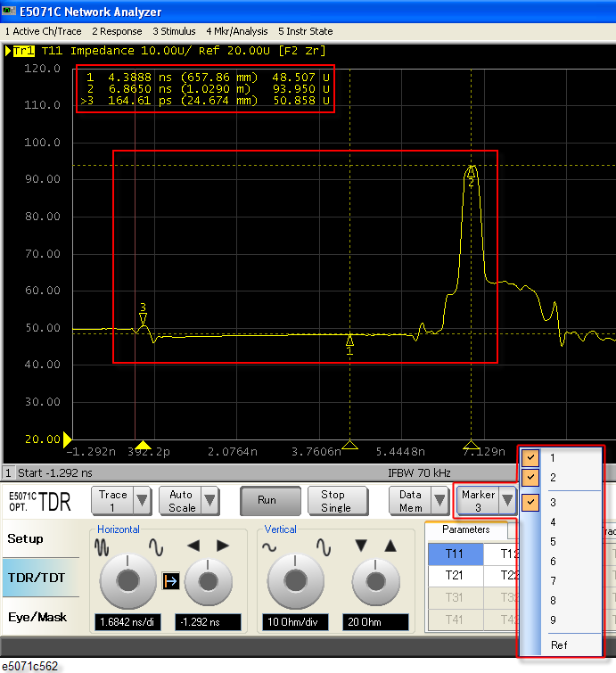Click the horizontal scale expand waveform icon
616x673 pixels.
[x=156, y=546]
